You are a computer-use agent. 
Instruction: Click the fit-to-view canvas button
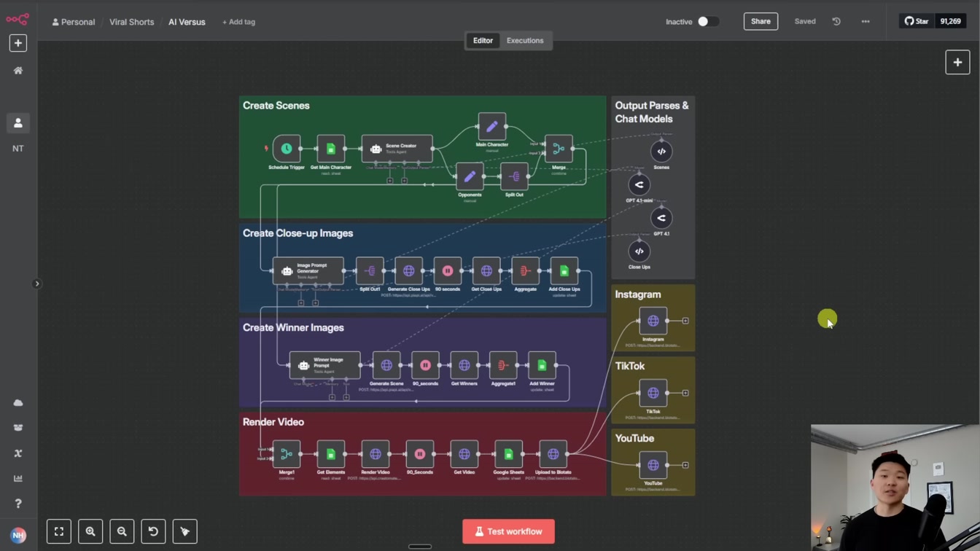click(59, 531)
